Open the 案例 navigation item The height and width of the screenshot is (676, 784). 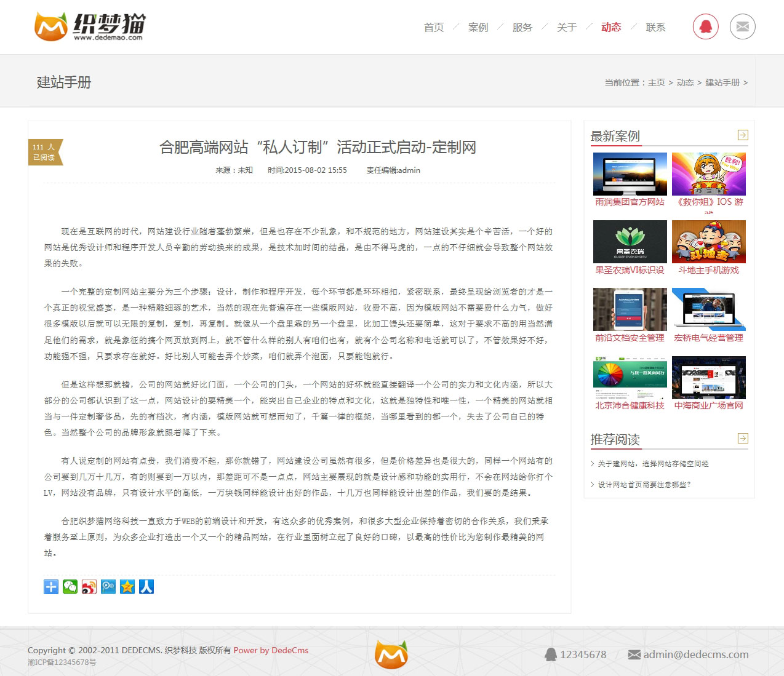point(478,28)
